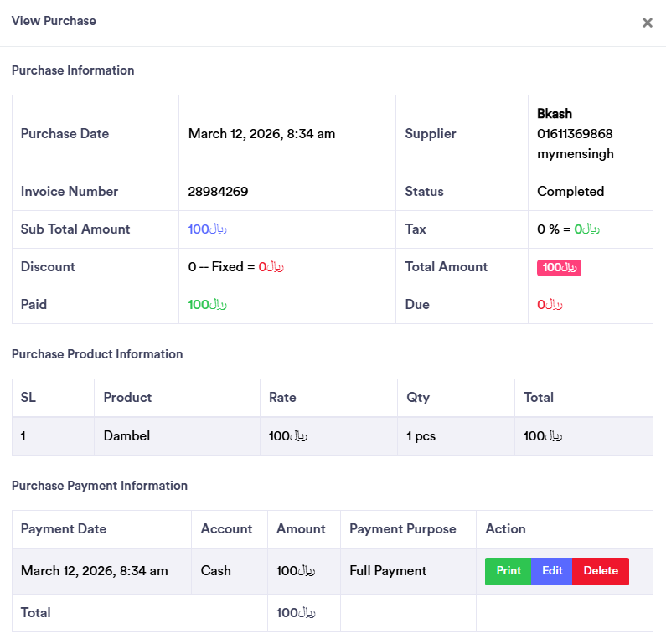The height and width of the screenshot is (644, 666).
Task: Close the View Purchase dialog
Action: click(x=647, y=23)
